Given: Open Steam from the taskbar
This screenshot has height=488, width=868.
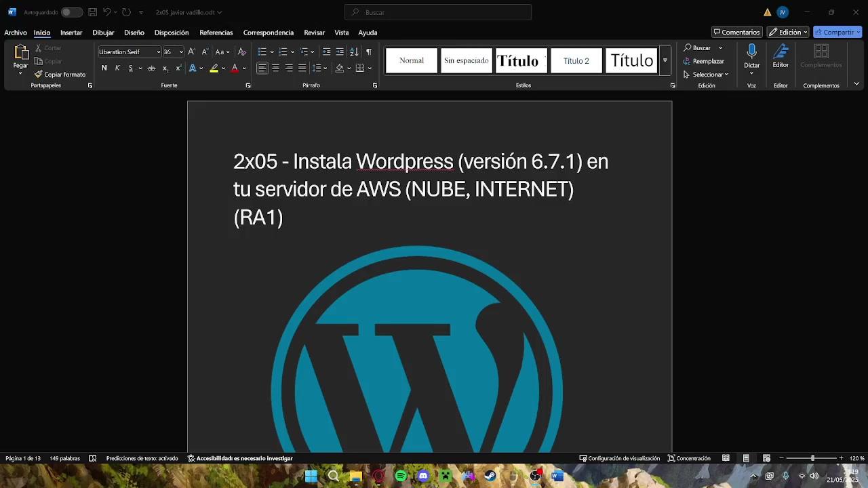Looking at the screenshot, I should (x=490, y=476).
